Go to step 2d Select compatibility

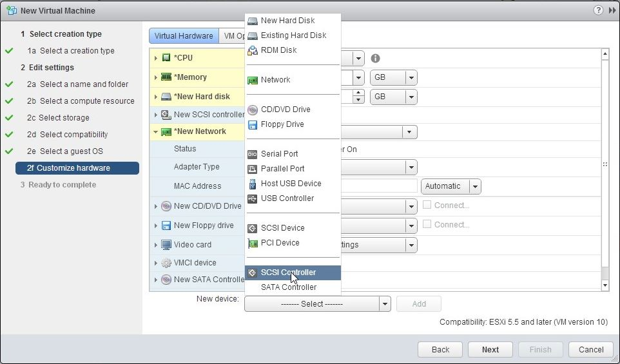coord(67,135)
